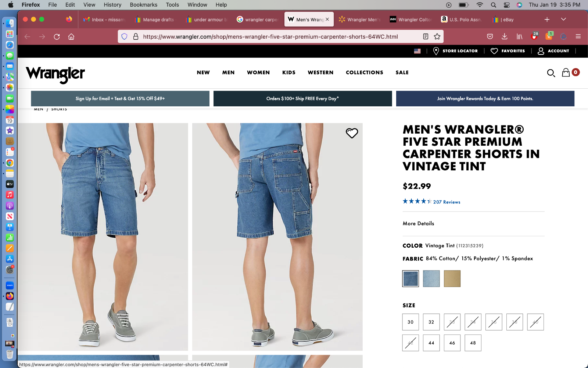588x368 pixels.
Task: Select the tan khaki color swatch
Action: tap(452, 279)
